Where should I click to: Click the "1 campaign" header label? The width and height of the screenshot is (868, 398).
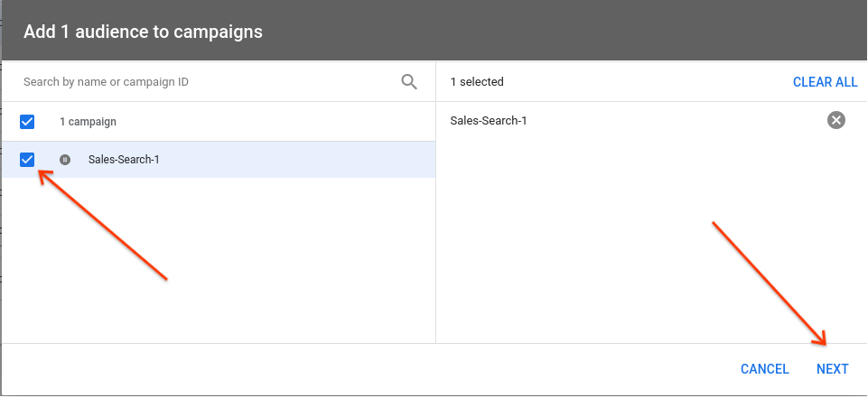coord(88,122)
